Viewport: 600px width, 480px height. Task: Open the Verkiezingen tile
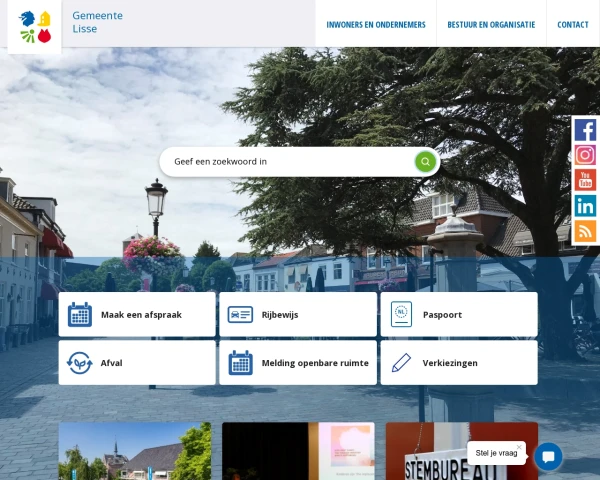pyautogui.click(x=459, y=363)
